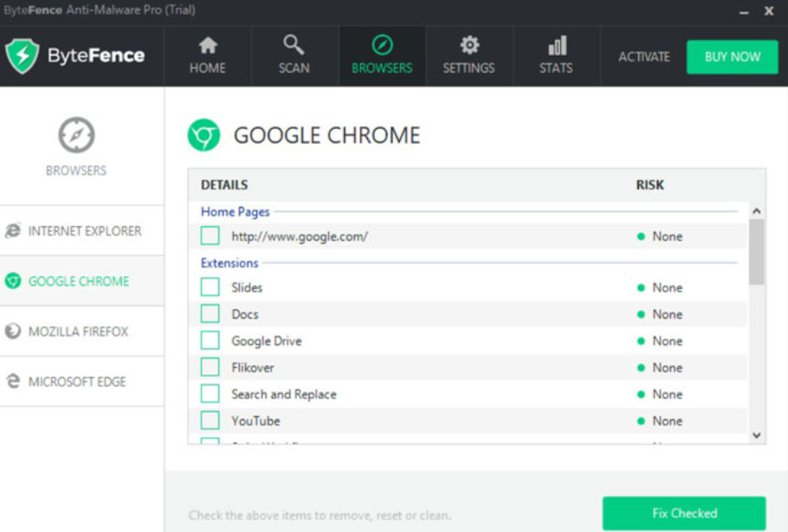The height and width of the screenshot is (532, 788).
Task: Click the Search and Replace extension name
Action: pyautogui.click(x=284, y=395)
